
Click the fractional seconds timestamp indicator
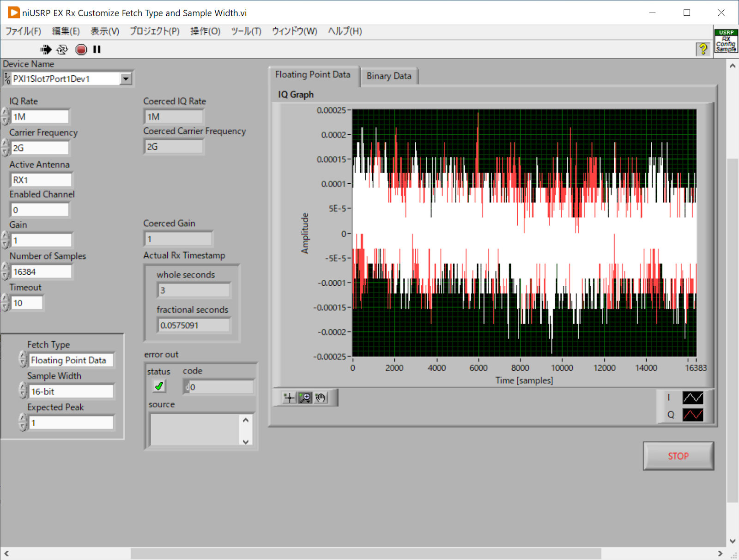click(x=194, y=325)
